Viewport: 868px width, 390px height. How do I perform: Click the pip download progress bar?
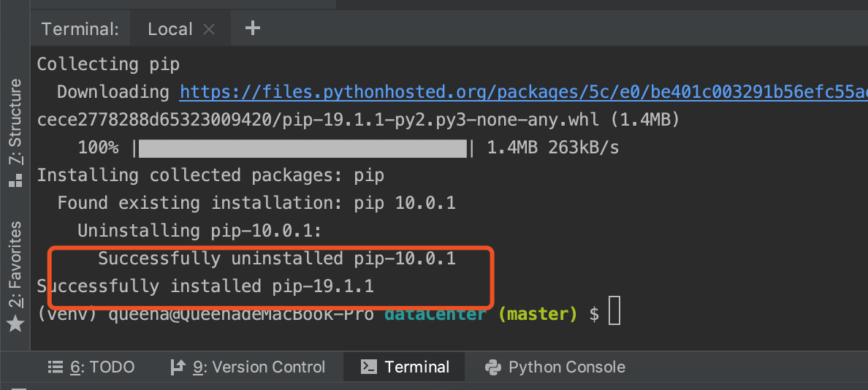(x=302, y=148)
